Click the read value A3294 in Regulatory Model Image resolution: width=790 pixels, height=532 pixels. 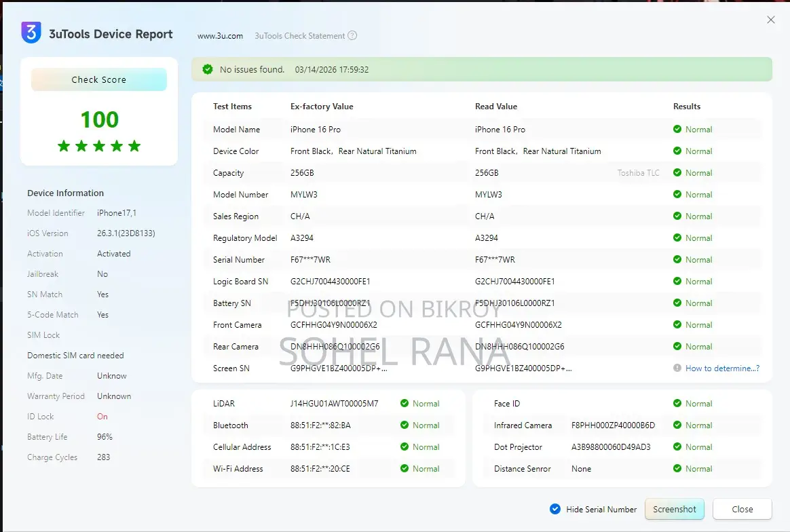pos(486,237)
